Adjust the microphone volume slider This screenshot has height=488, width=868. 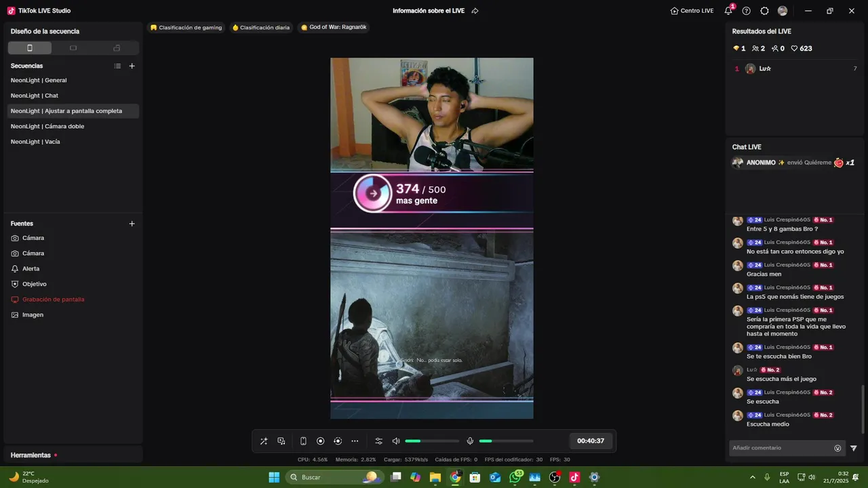(x=506, y=441)
